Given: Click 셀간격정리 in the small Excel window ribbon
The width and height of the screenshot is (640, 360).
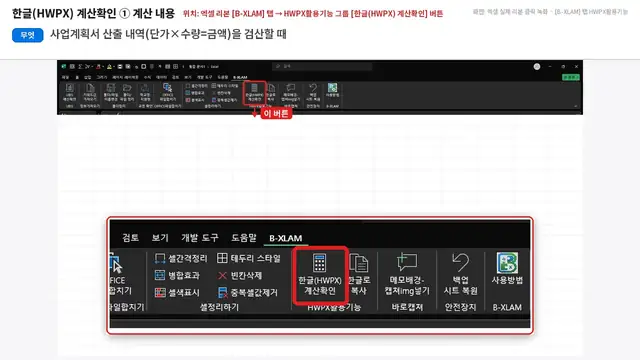Looking at the screenshot, I should [197, 86].
